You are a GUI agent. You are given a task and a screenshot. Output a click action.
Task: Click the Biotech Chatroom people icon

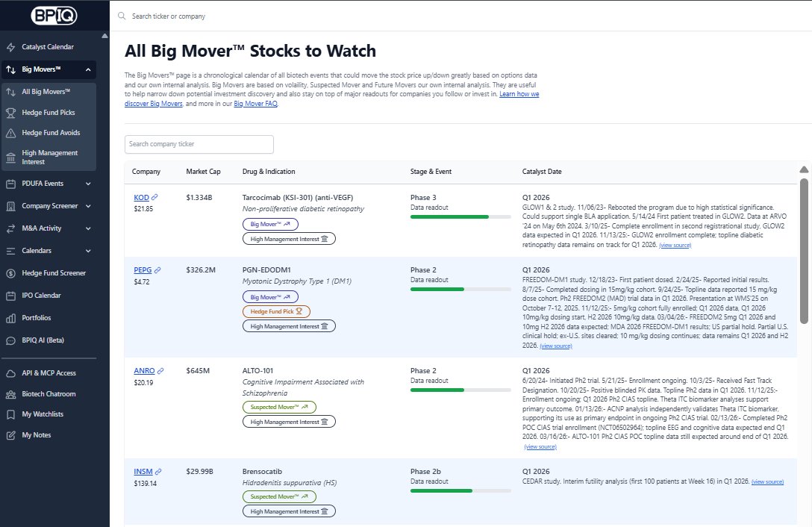pyautogui.click(x=11, y=394)
